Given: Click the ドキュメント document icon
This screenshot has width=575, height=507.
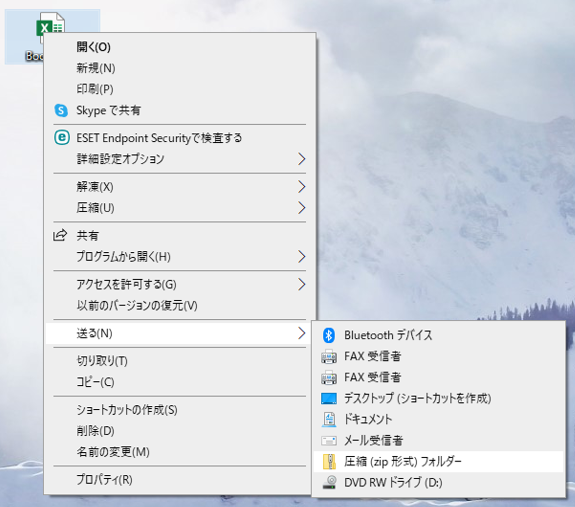Looking at the screenshot, I should click(x=329, y=419).
